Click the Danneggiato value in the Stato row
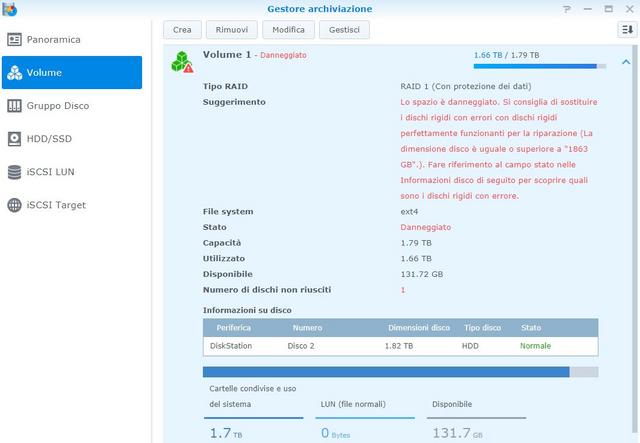This screenshot has height=443, width=640. tap(425, 227)
